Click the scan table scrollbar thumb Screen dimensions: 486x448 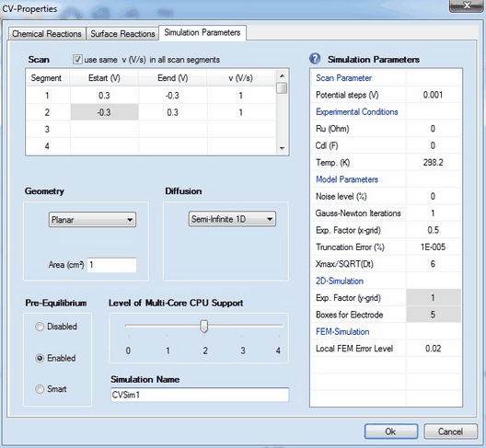tap(282, 88)
